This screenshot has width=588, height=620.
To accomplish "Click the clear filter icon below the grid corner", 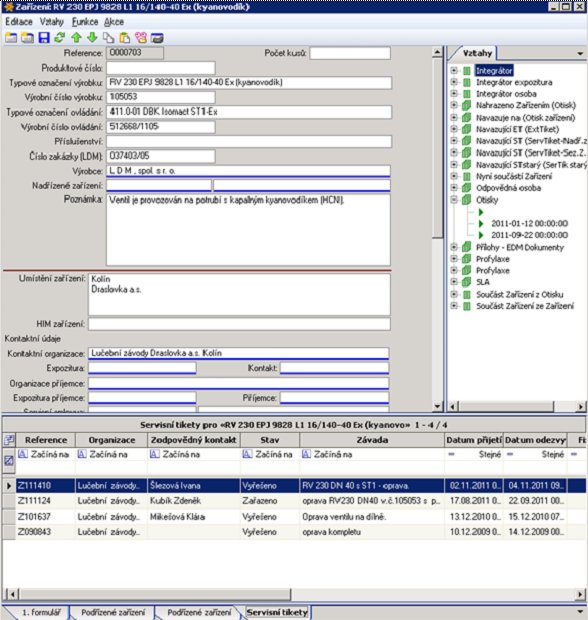I will coord(9,460).
